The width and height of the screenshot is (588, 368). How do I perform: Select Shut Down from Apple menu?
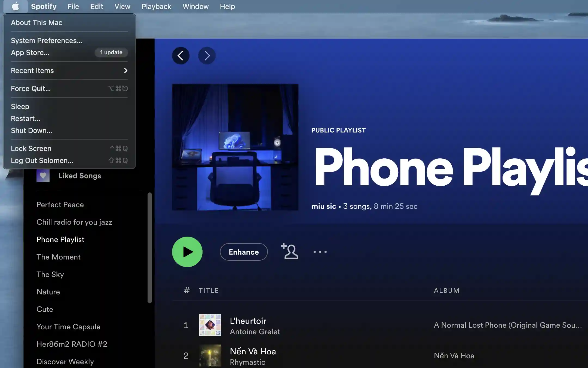point(31,130)
